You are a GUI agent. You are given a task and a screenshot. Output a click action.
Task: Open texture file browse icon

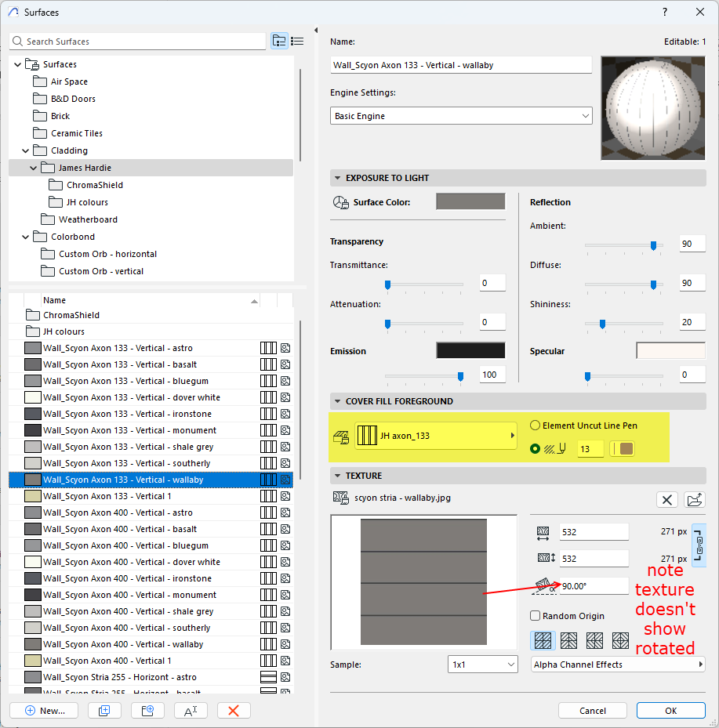[695, 500]
